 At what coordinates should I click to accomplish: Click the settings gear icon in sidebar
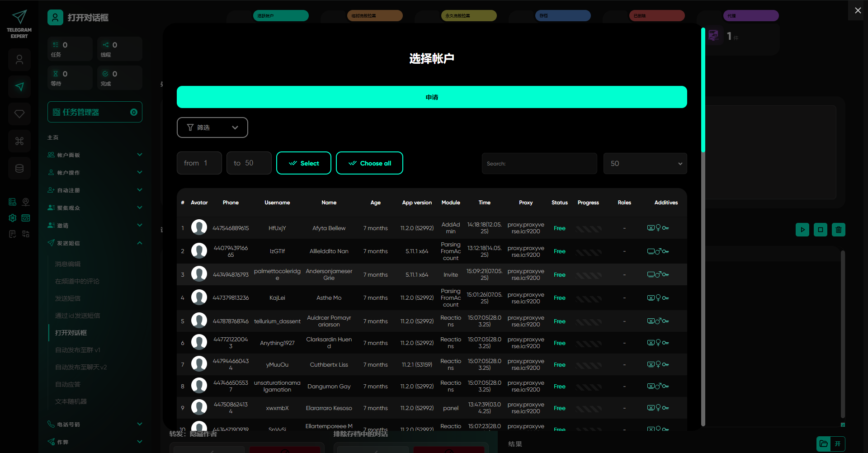[x=13, y=218]
